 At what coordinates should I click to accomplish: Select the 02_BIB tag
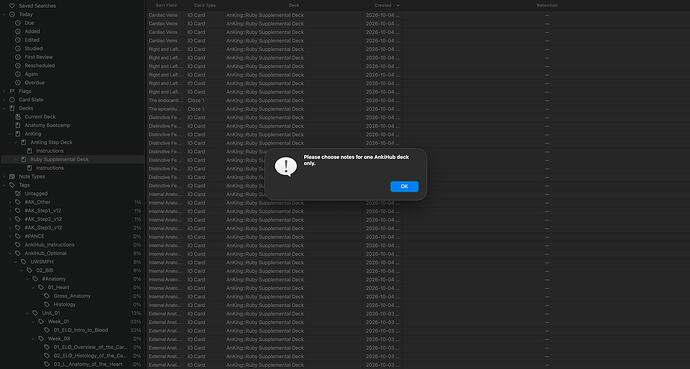44,270
